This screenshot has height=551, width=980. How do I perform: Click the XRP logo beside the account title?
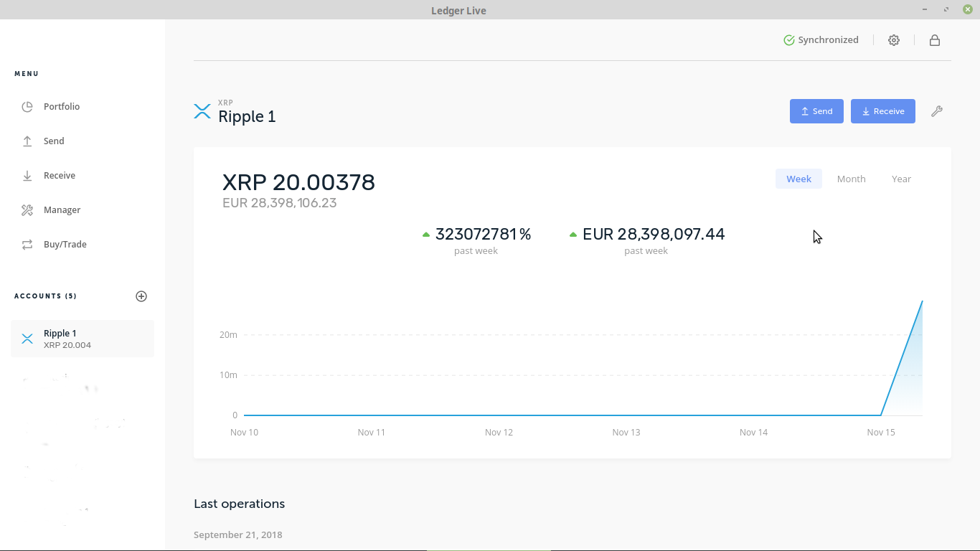coord(202,111)
